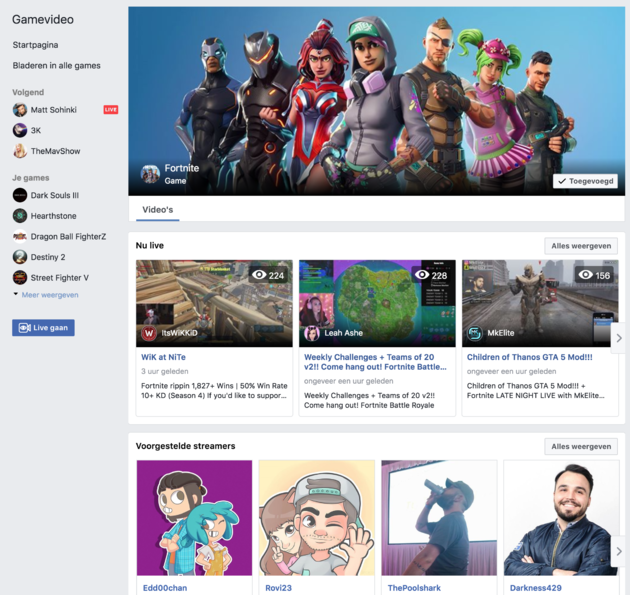Screen dimensions: 630x595
Task: Click the Hearthstone label in Je games
Action: (53, 216)
